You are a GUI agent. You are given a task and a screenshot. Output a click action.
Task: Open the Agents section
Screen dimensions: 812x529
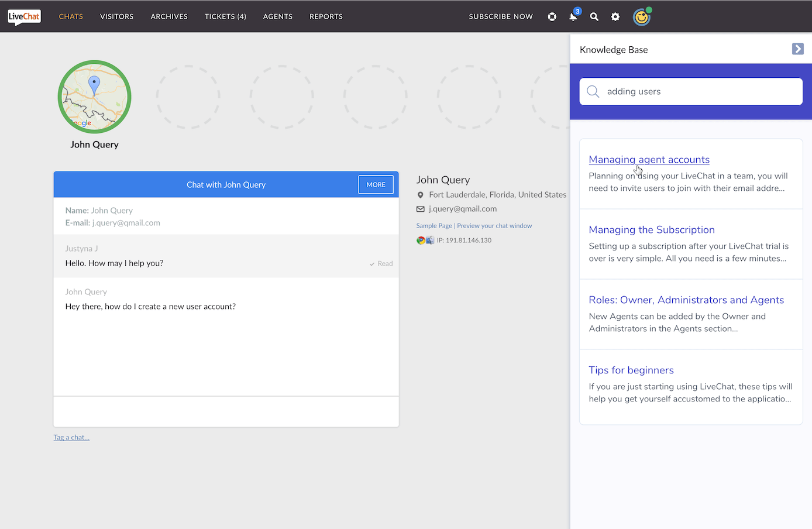pos(278,16)
